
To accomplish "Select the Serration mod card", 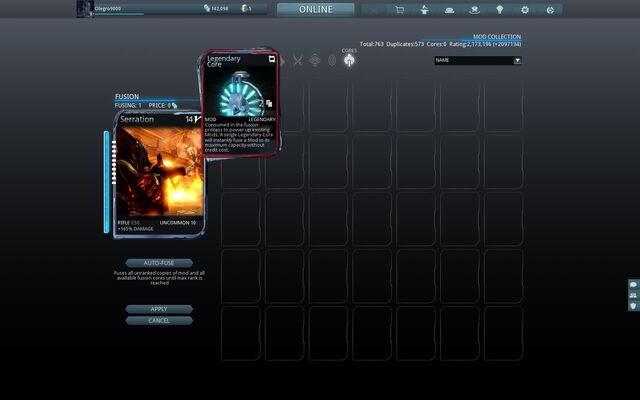I will 159,175.
